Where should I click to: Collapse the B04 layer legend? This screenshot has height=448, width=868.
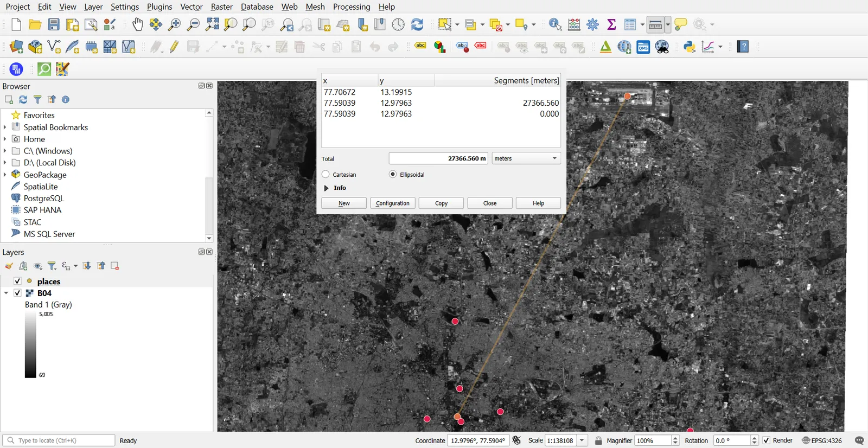(6, 293)
